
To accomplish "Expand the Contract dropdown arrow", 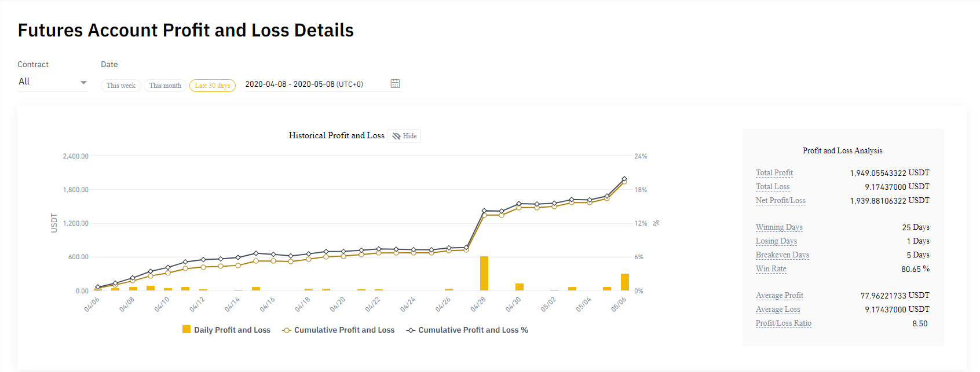I will (x=83, y=83).
